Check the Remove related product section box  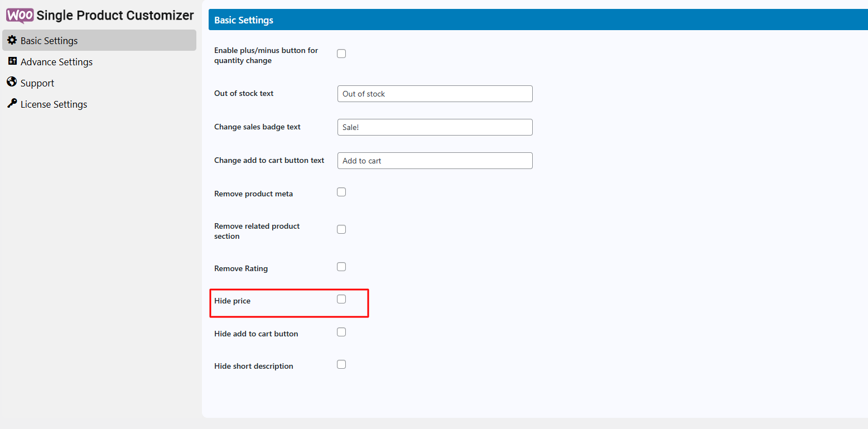click(341, 229)
